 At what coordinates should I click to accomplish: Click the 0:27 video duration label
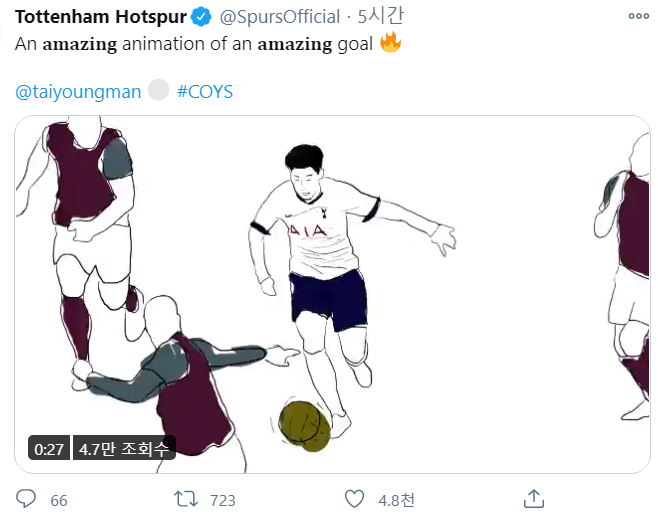(x=49, y=449)
